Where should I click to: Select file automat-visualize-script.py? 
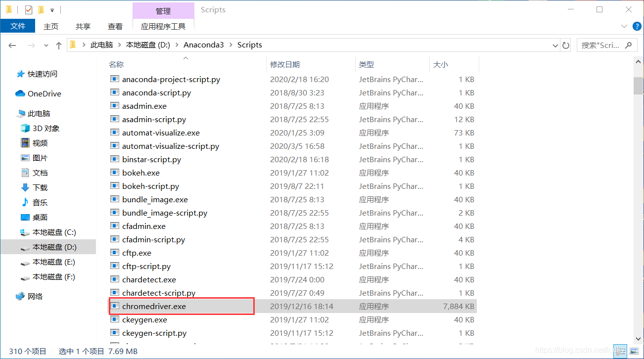171,146
